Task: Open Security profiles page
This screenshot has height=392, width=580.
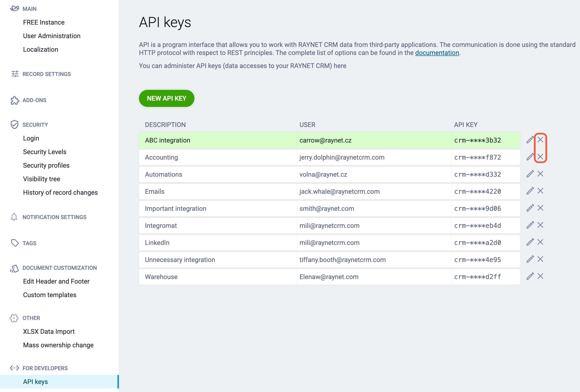Action: click(x=46, y=165)
